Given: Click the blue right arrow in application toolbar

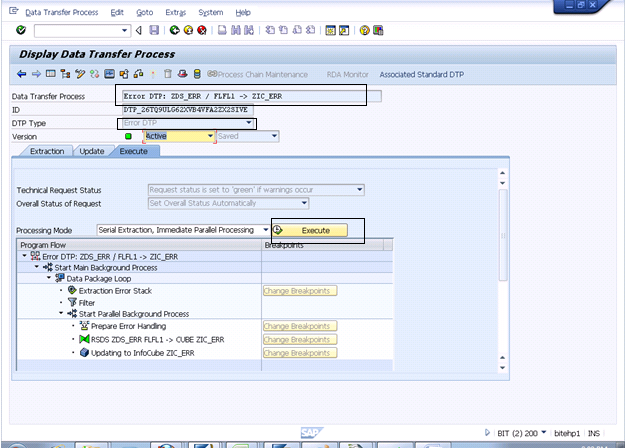Looking at the screenshot, I should coord(36,74).
